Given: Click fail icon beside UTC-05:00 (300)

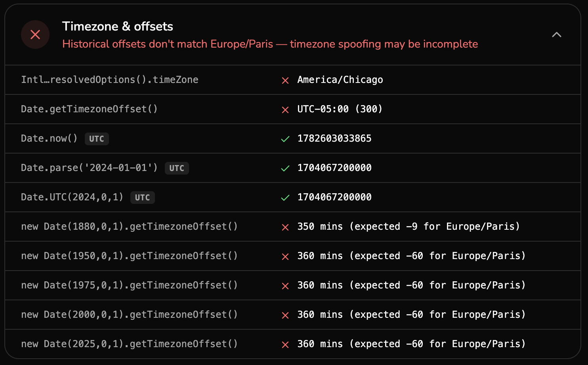Looking at the screenshot, I should click(285, 110).
